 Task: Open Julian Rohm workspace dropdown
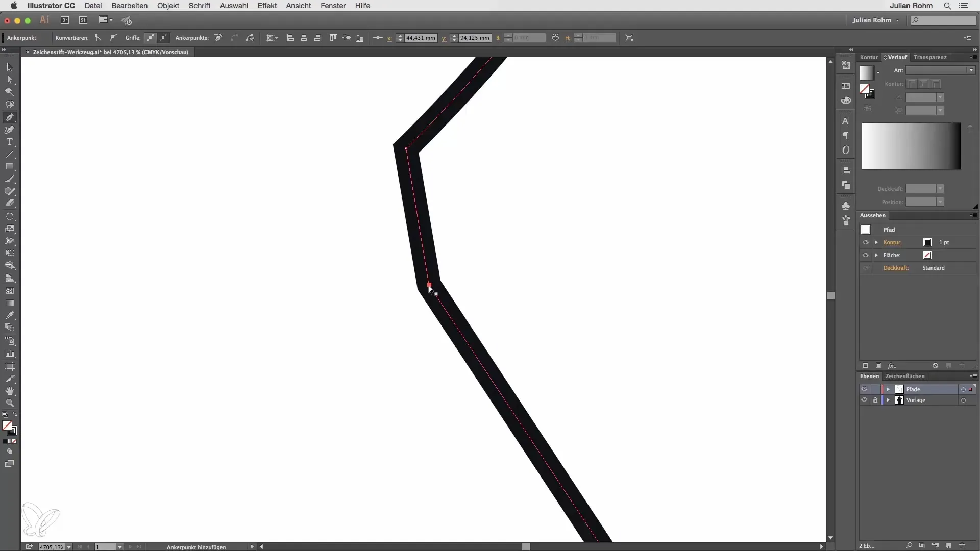[x=875, y=20]
